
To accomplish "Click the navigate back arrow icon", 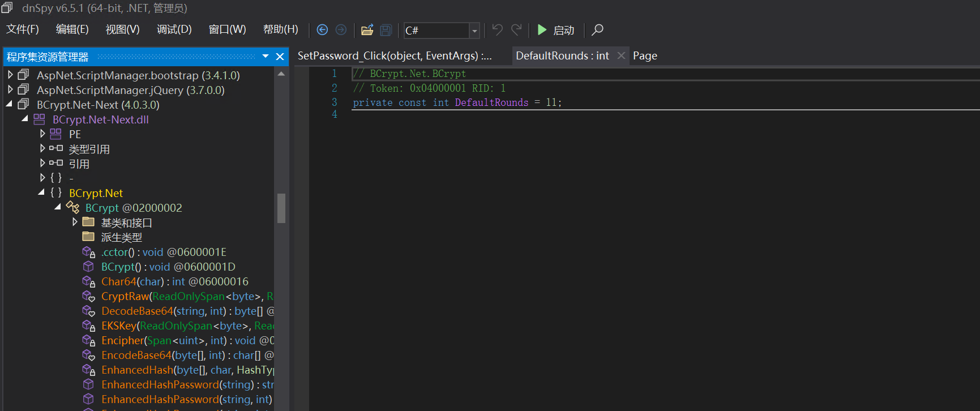I will click(x=322, y=30).
